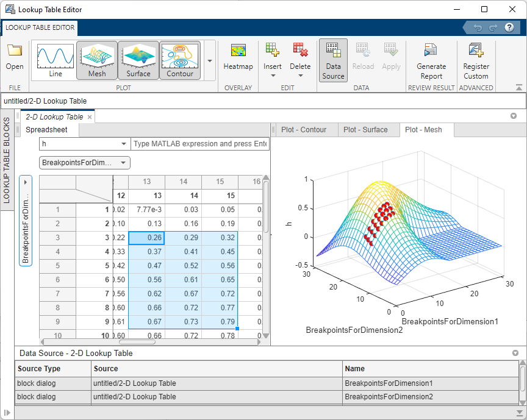
Task: Toggle the Contour plot
Action: 180,60
